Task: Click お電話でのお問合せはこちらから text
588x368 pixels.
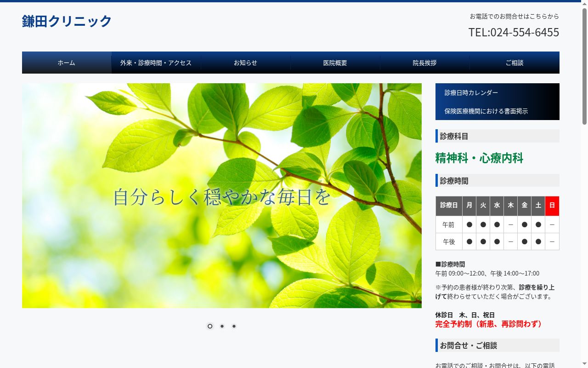Action: point(514,16)
